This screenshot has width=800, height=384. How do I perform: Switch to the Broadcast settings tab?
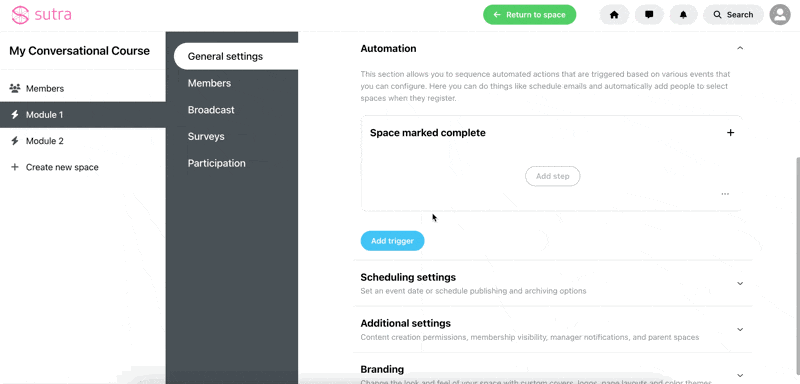pyautogui.click(x=211, y=110)
